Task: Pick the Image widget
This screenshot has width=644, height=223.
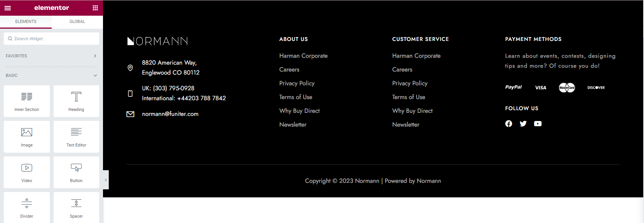Action: [27, 137]
